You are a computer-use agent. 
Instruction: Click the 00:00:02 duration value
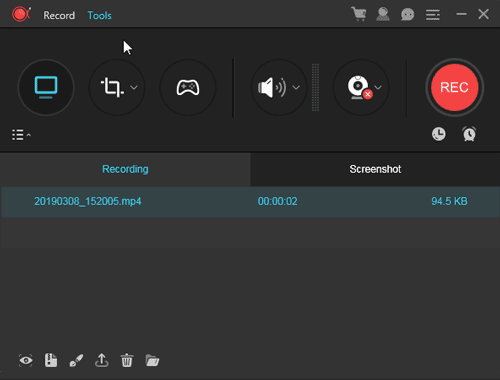[277, 201]
